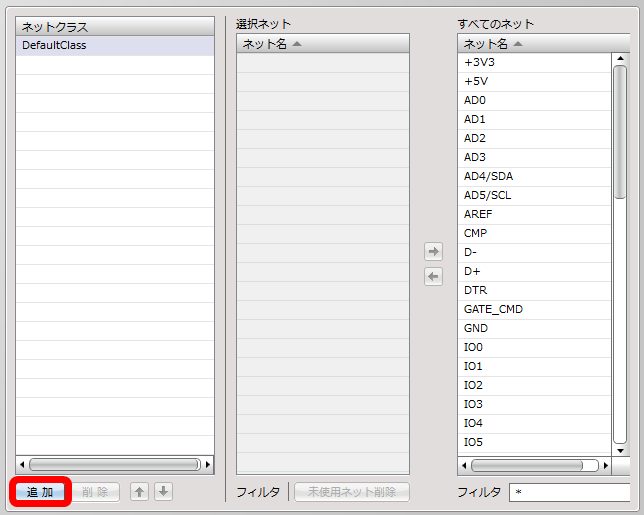This screenshot has height=515, width=644.
Task: Move net class down with arrow icon
Action: (163, 492)
